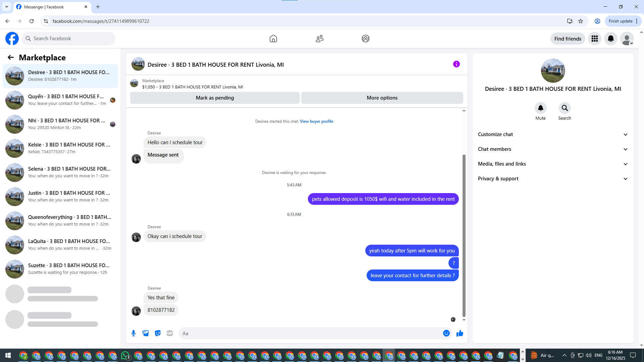Expand the Chat members section

tap(553, 149)
